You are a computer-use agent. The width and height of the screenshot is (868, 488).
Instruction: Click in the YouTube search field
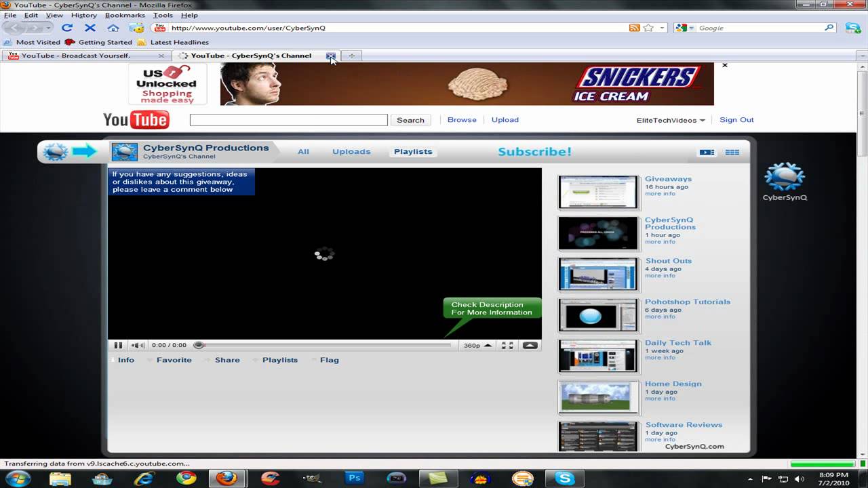(288, 120)
